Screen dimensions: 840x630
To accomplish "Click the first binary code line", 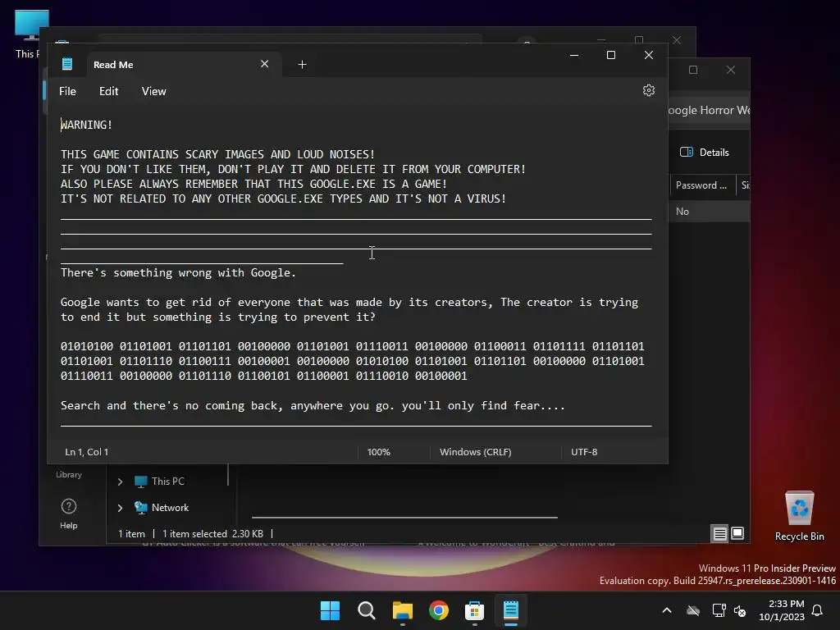I will tap(353, 347).
